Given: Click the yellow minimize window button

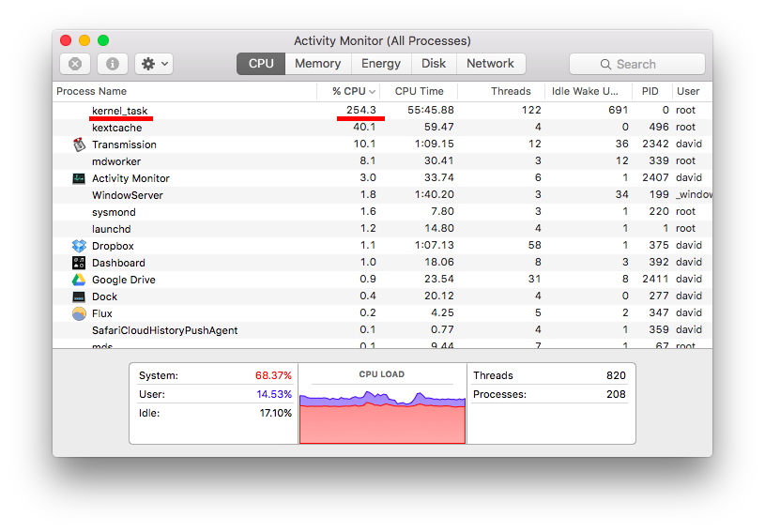Looking at the screenshot, I should (x=84, y=40).
